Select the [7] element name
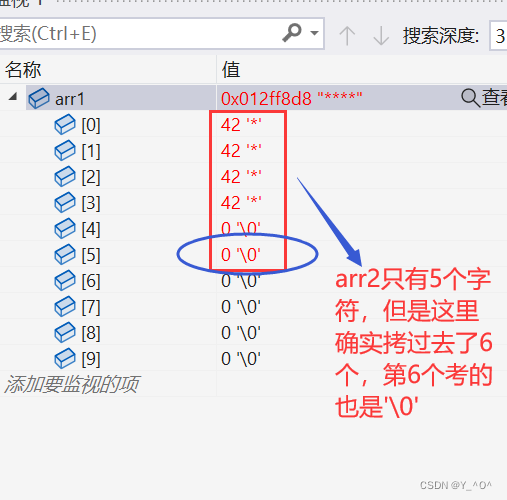507x500 pixels. point(91,307)
